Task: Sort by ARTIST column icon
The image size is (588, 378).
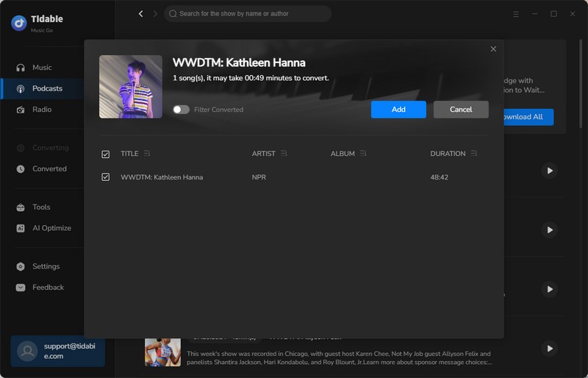Action: click(284, 154)
